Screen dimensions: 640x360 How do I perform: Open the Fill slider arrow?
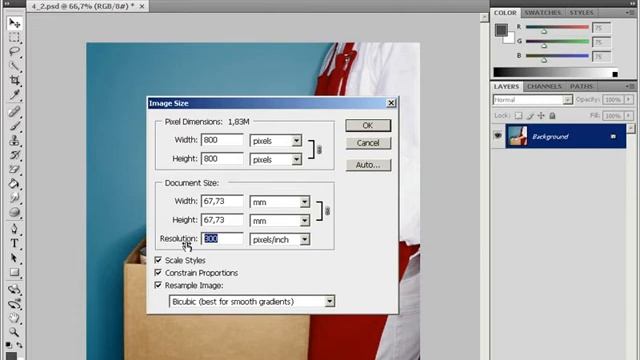point(629,116)
